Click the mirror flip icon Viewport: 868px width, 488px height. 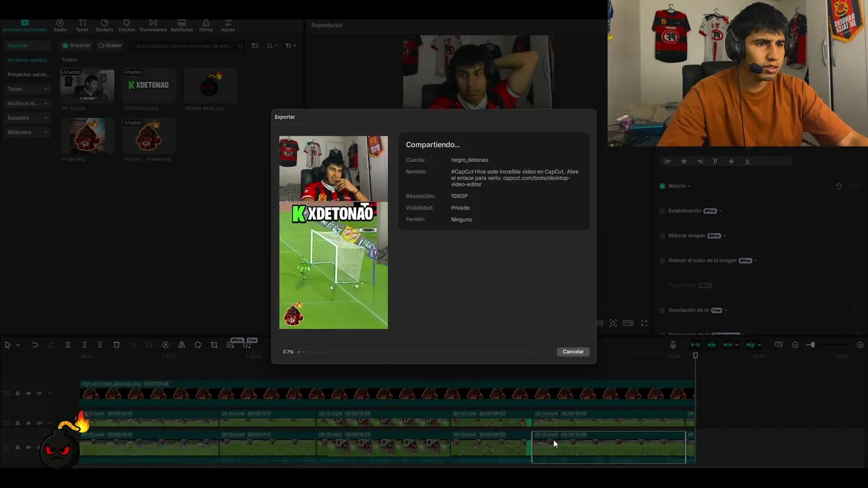(x=182, y=345)
